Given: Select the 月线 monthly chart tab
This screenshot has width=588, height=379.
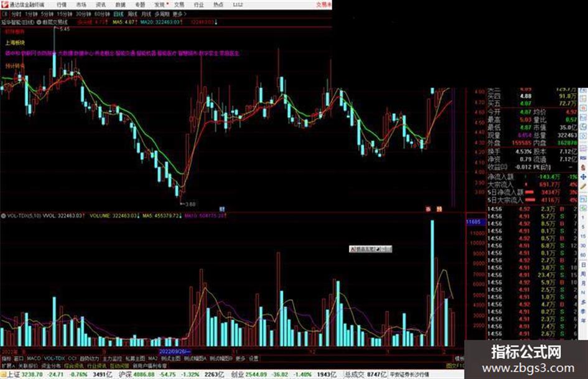Looking at the screenshot, I should coord(146,14).
